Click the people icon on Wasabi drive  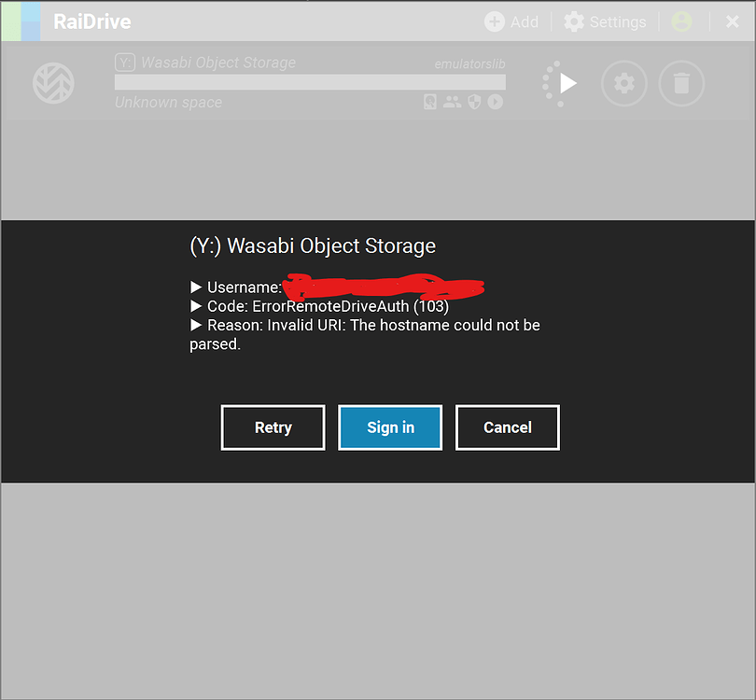click(x=453, y=102)
